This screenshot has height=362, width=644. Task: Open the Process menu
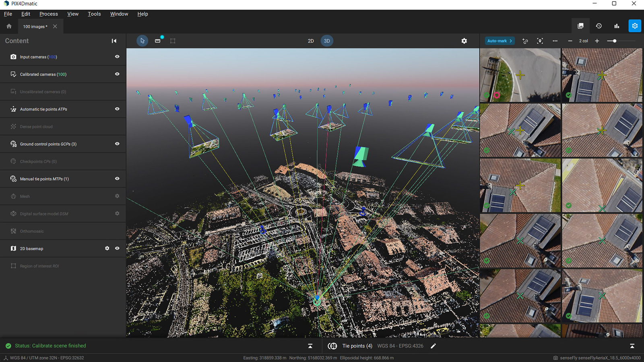[49, 14]
